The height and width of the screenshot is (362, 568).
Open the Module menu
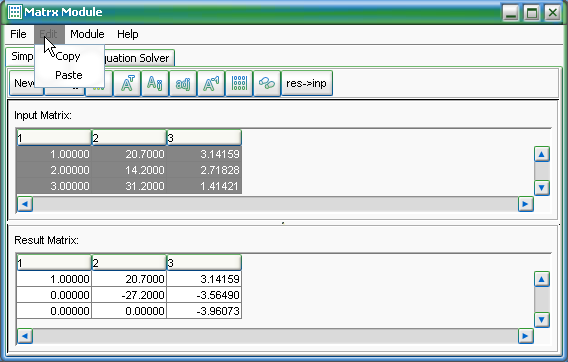tap(87, 34)
